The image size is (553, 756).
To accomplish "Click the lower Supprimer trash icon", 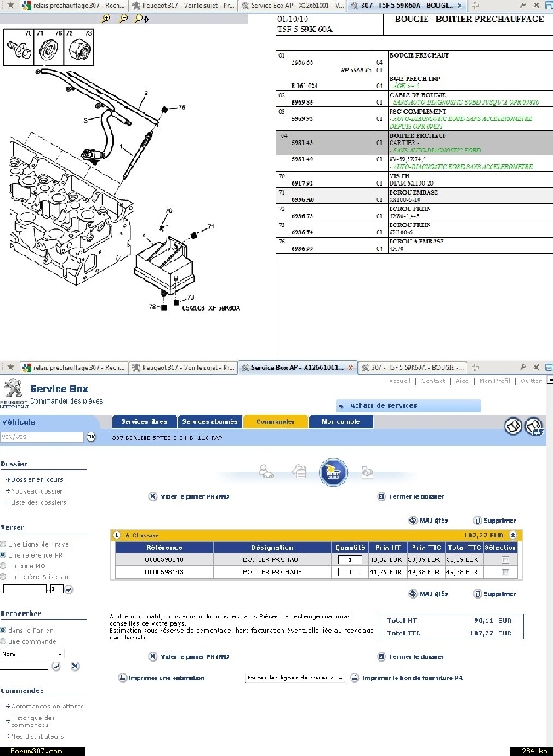I will click(477, 593).
